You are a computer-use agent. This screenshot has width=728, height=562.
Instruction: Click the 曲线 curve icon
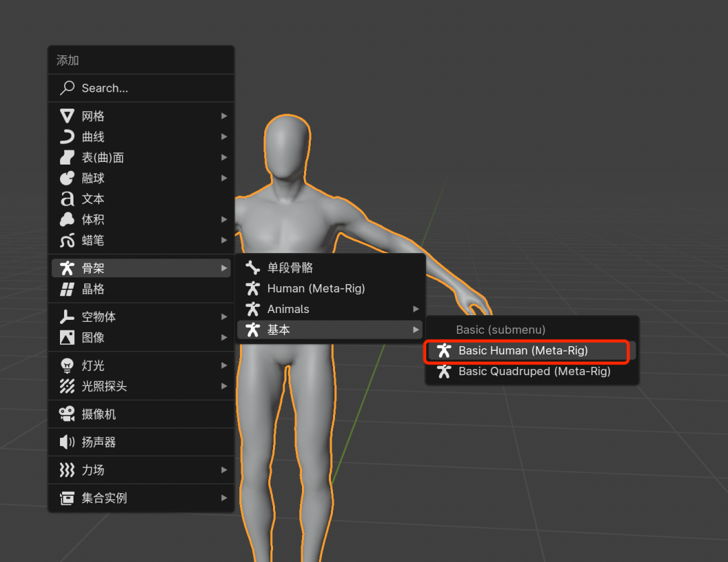click(67, 137)
